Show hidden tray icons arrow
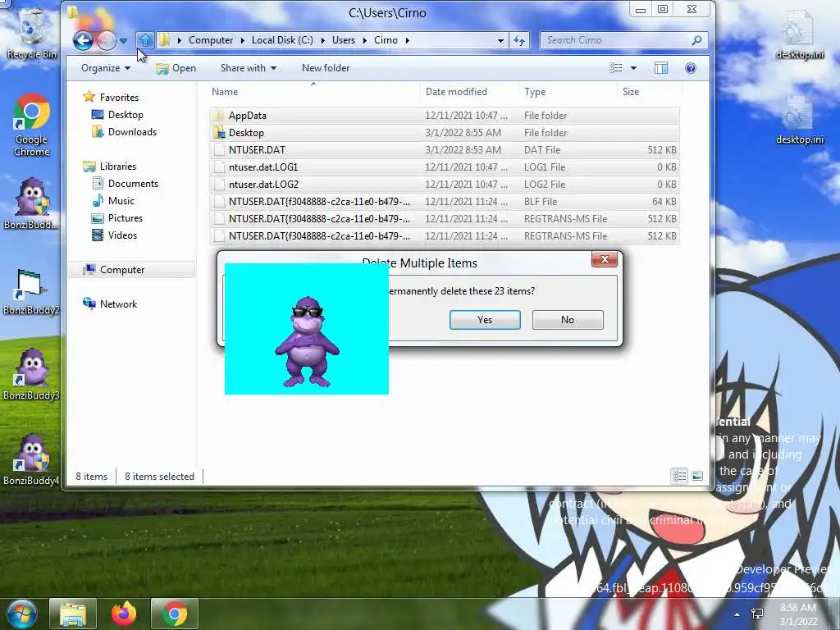The height and width of the screenshot is (630, 840). click(x=737, y=614)
